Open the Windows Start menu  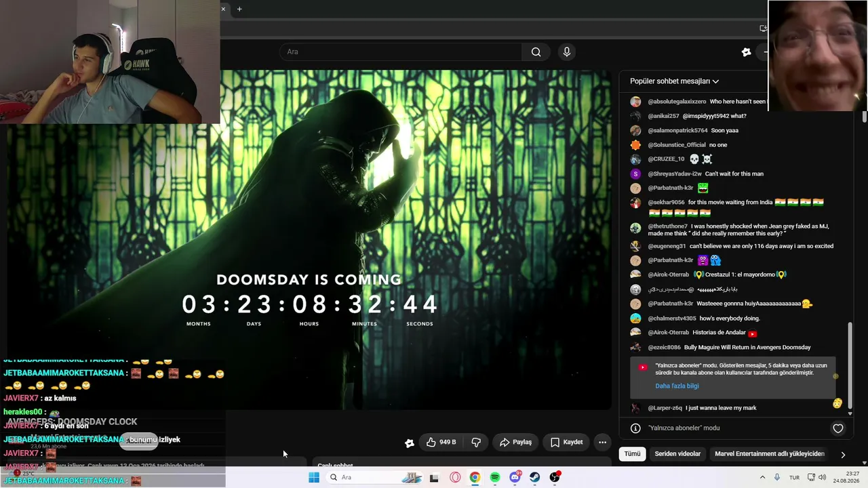[x=314, y=477]
